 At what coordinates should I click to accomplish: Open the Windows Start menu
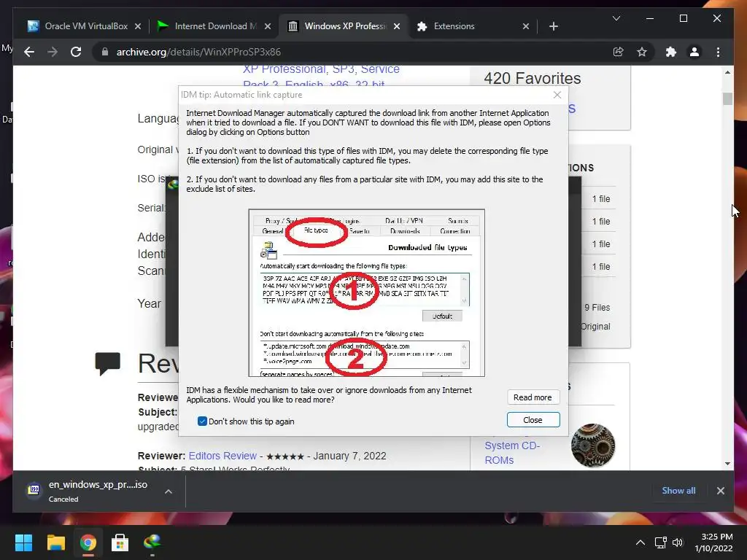click(23, 542)
